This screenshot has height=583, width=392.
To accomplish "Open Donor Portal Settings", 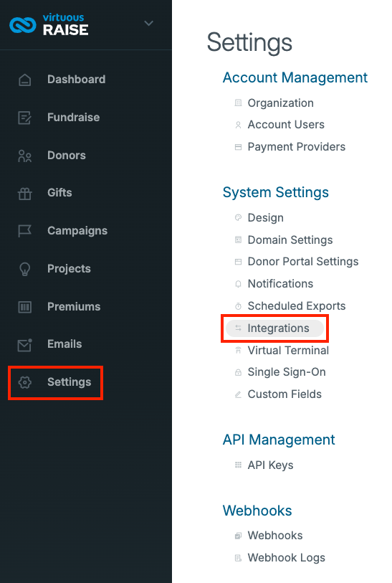I will (x=303, y=262).
